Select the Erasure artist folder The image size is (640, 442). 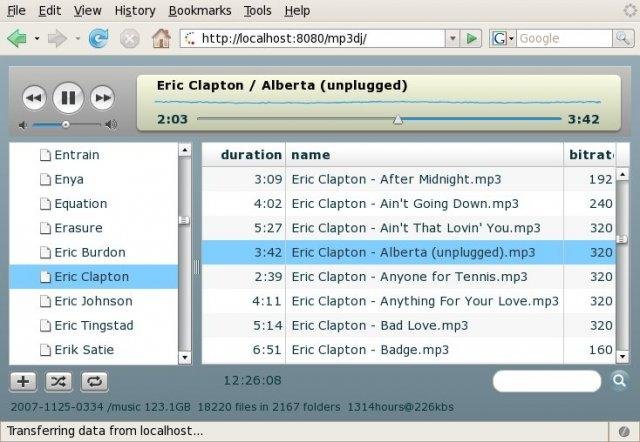point(94,228)
